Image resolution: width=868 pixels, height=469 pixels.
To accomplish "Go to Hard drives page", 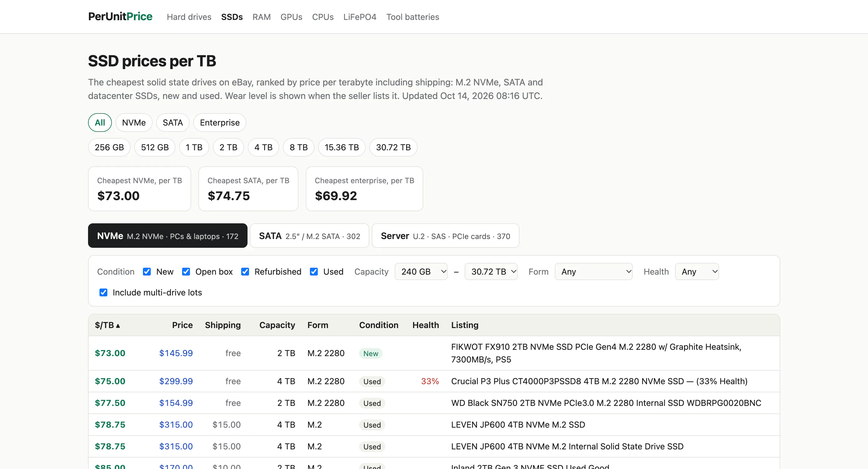I will pos(189,17).
